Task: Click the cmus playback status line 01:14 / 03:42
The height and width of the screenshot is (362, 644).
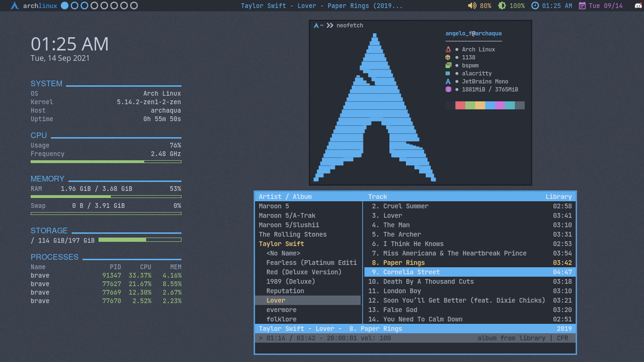Action: tap(415, 338)
